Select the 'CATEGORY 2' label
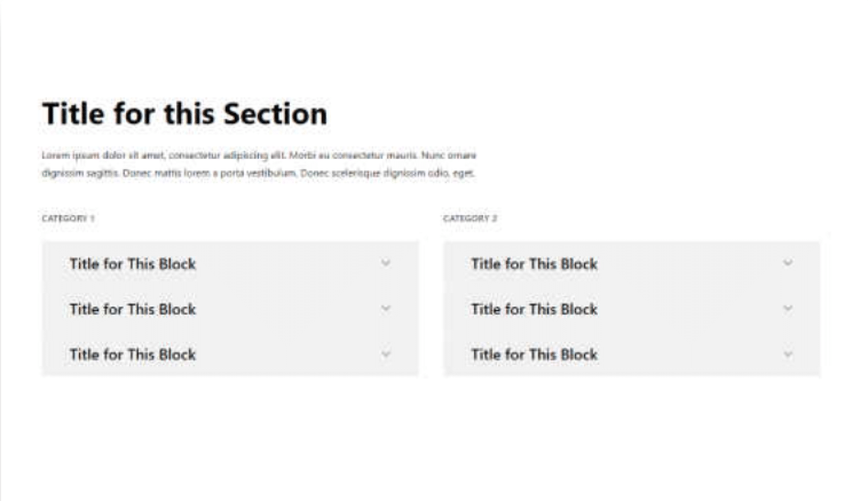The width and height of the screenshot is (868, 501). (x=470, y=218)
